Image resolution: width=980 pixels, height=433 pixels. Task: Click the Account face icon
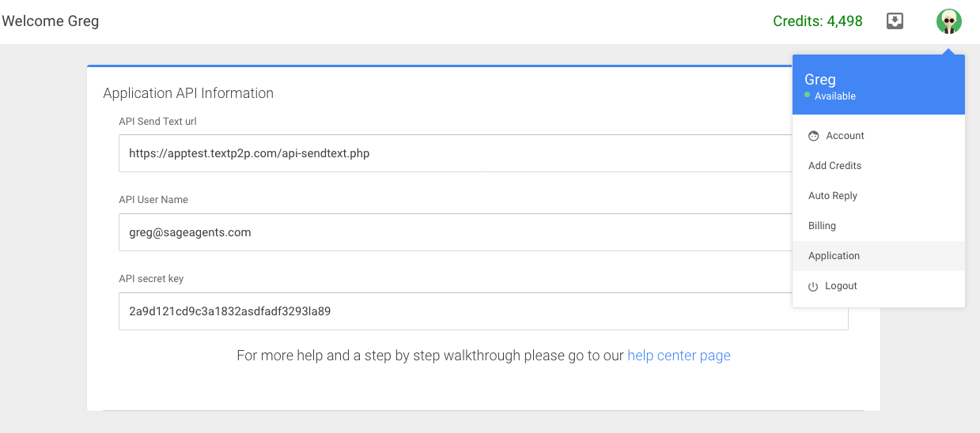point(813,136)
